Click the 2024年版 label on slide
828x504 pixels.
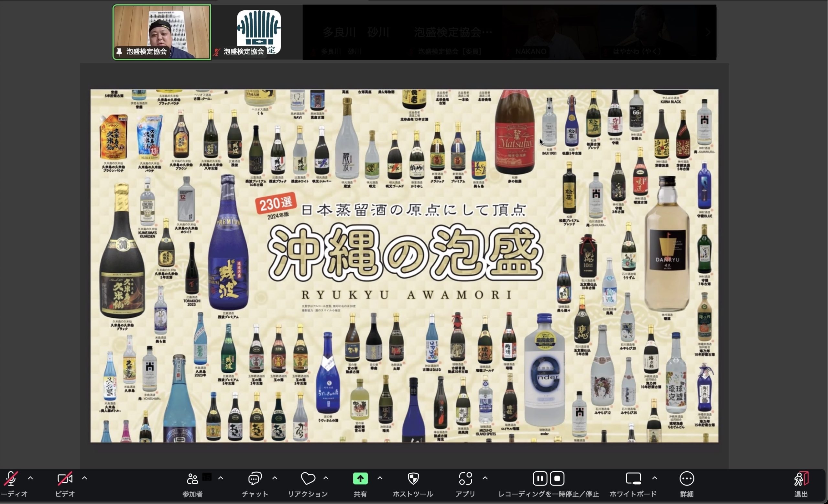click(x=278, y=216)
